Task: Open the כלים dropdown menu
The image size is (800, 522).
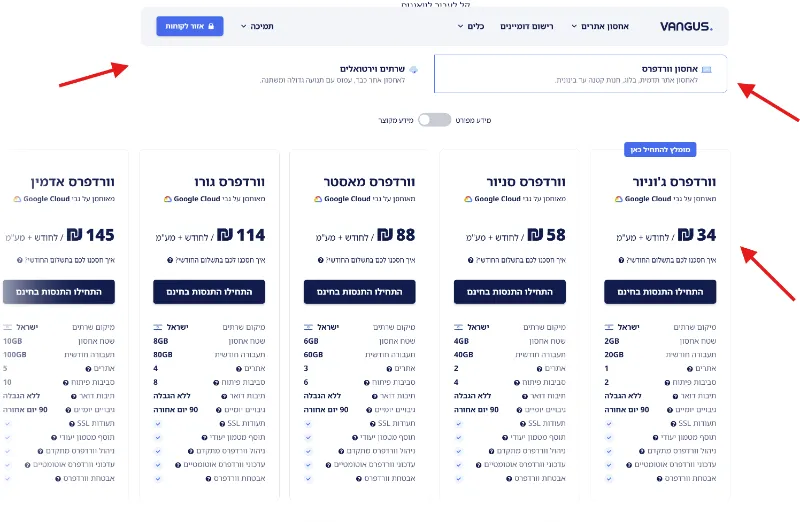Action: pos(470,26)
